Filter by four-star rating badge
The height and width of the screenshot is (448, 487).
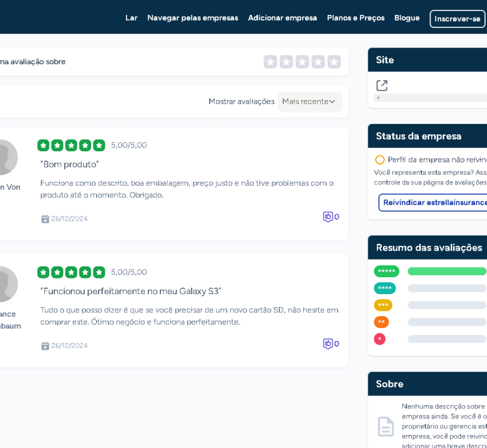point(384,288)
